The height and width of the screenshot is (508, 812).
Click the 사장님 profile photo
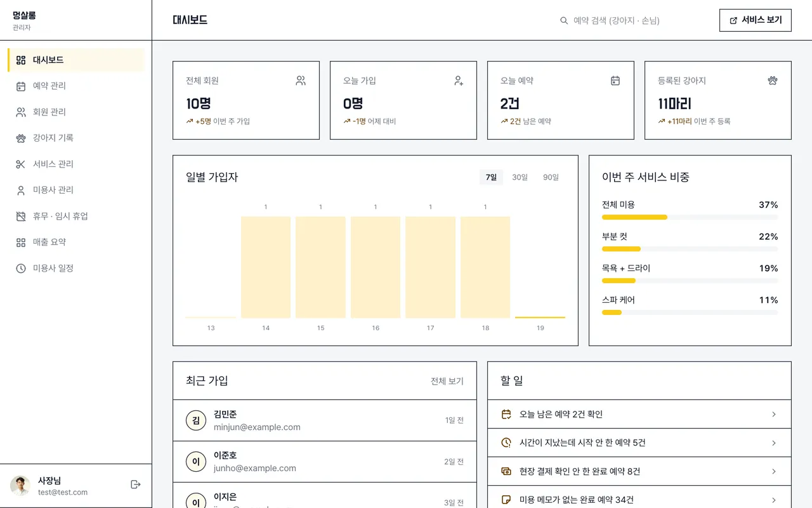coord(20,486)
